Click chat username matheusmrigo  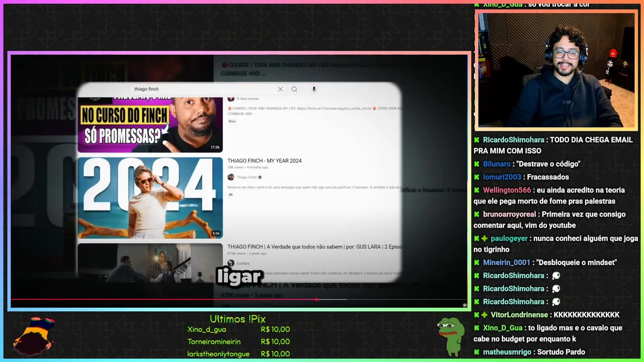507,352
